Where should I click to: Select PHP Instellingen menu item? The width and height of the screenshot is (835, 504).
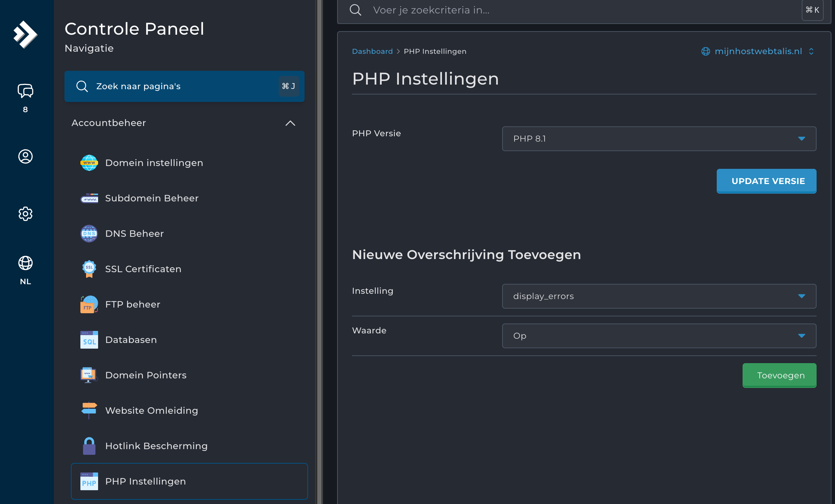click(x=189, y=481)
